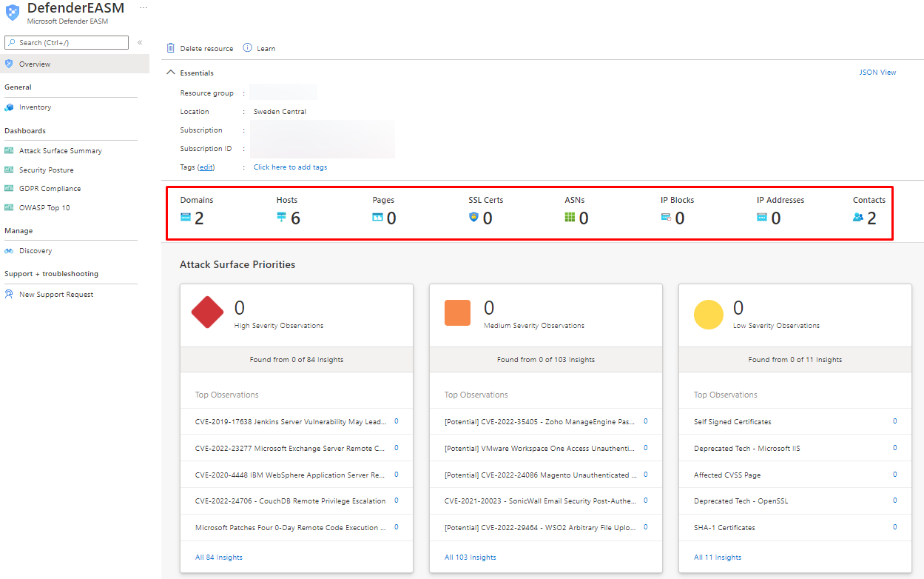View All 84 Insights link
The height and width of the screenshot is (579, 924).
[219, 558]
